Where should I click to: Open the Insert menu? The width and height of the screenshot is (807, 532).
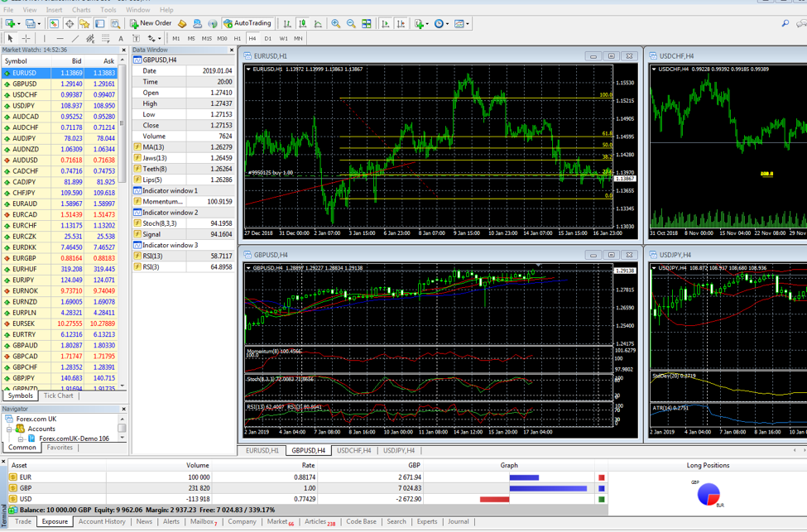tap(54, 10)
